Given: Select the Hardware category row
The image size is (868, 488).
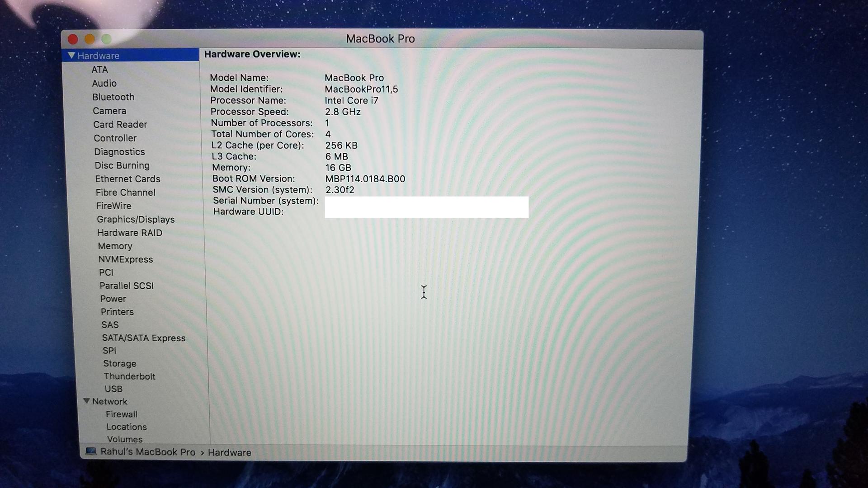Looking at the screenshot, I should point(130,55).
